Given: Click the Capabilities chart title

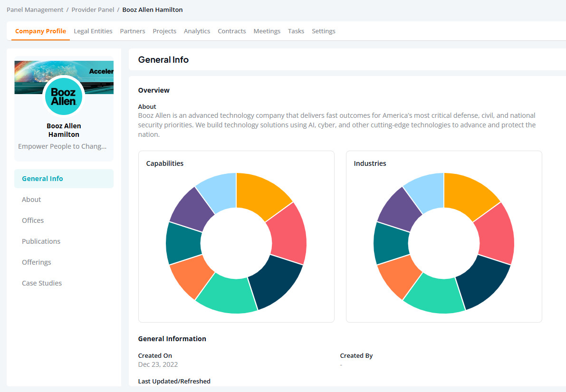Looking at the screenshot, I should pyautogui.click(x=164, y=163).
